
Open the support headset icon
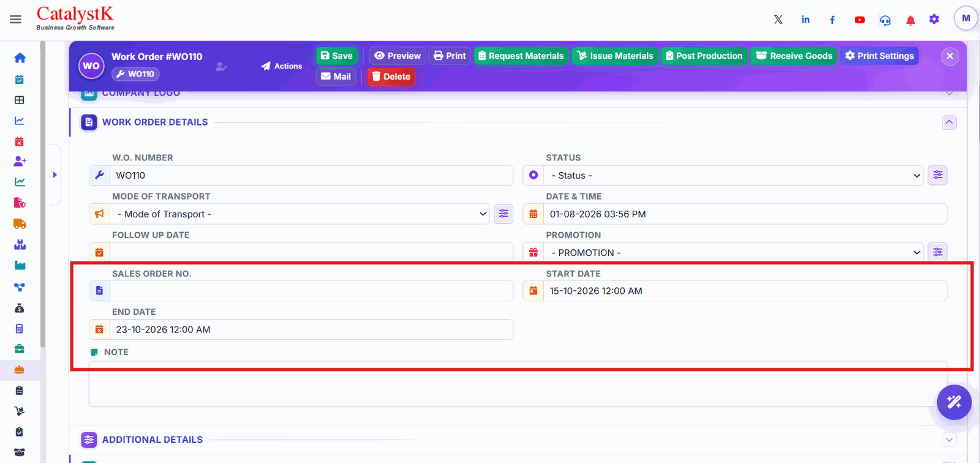pos(885,20)
